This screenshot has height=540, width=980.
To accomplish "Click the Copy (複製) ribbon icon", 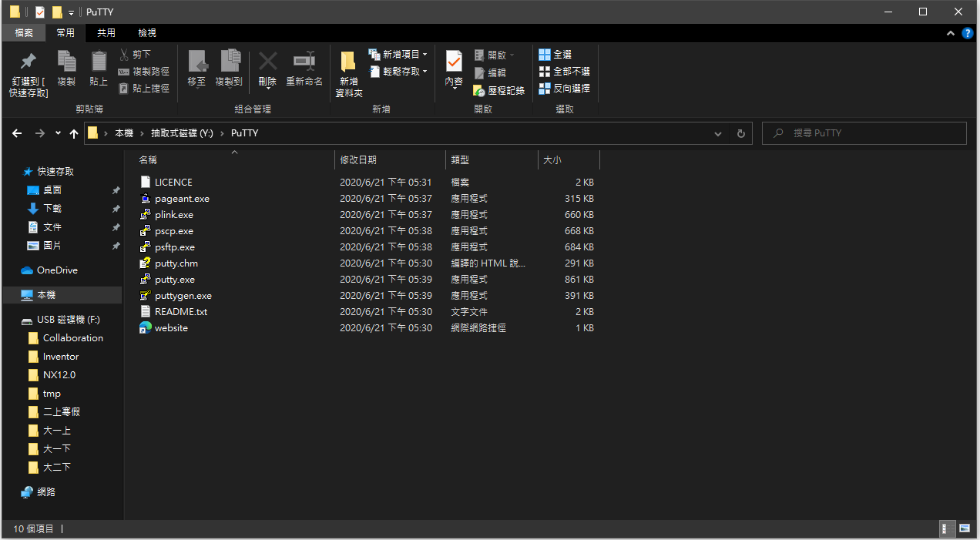I will click(x=66, y=62).
